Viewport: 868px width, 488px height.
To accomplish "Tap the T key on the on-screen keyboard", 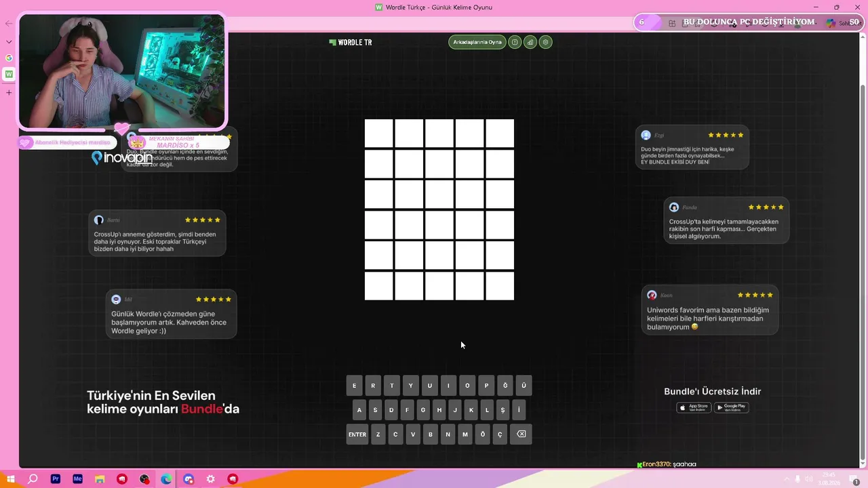I will tap(392, 386).
